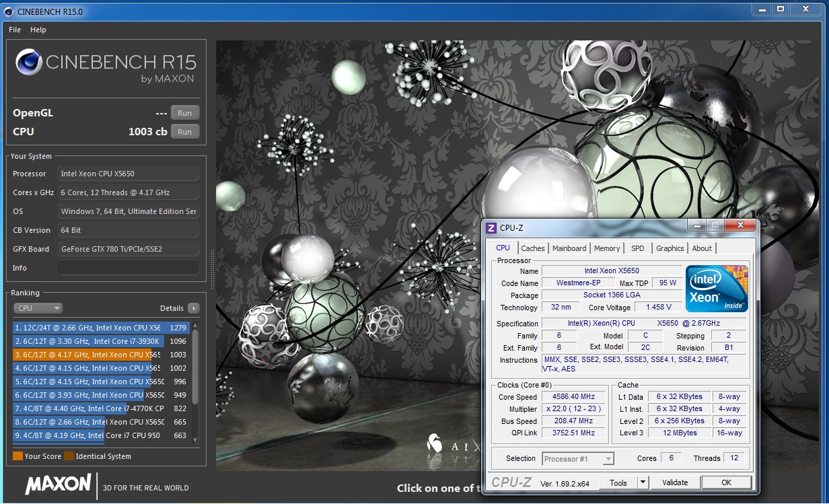
Task: Expand the Tools dropdown arrow in CPU-Z
Action: pos(643,482)
